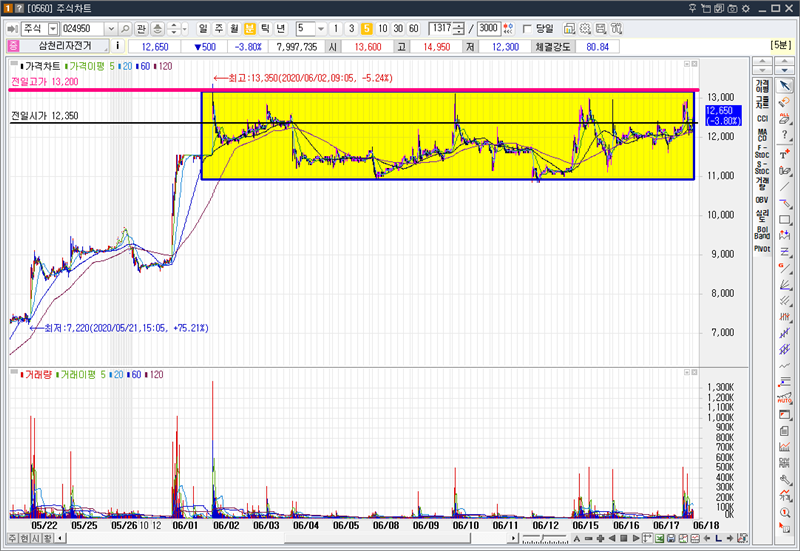Click the undo eraser tool in right toolbar
This screenshot has width=800, height=551.
pos(785,102)
